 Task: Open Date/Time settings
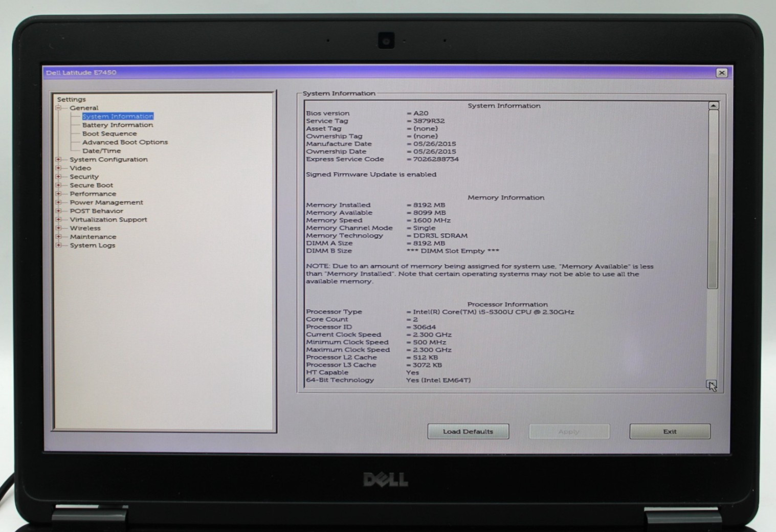coord(102,151)
